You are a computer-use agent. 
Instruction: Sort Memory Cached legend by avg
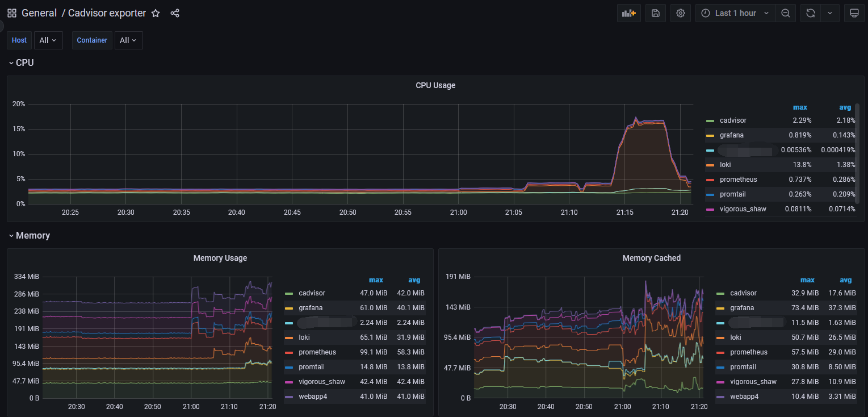click(x=846, y=280)
